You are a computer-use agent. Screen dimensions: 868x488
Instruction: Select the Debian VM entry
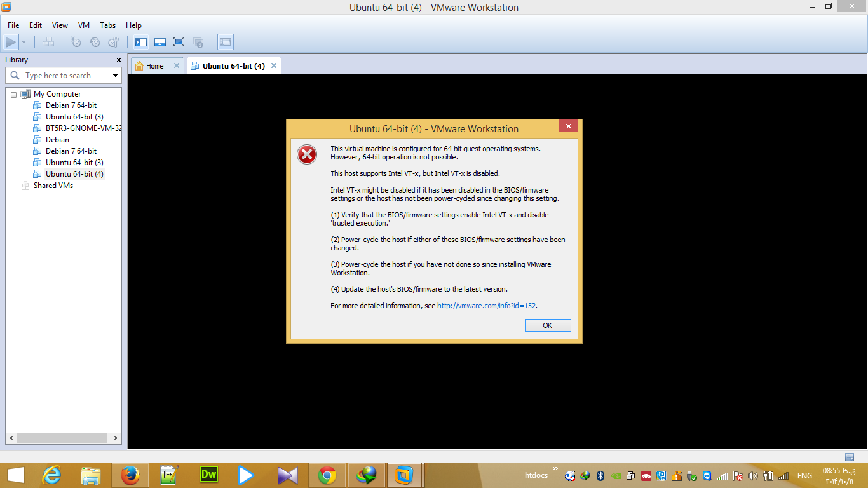click(57, 140)
